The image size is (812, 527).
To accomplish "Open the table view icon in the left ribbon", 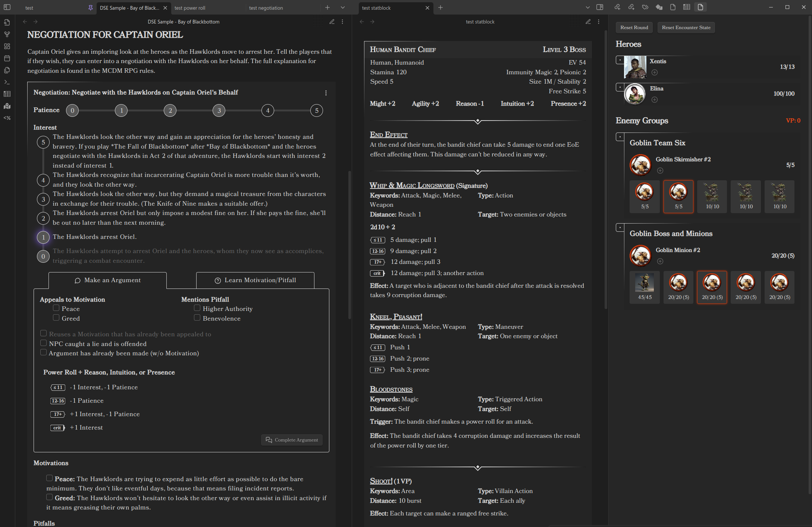I will click(x=7, y=94).
